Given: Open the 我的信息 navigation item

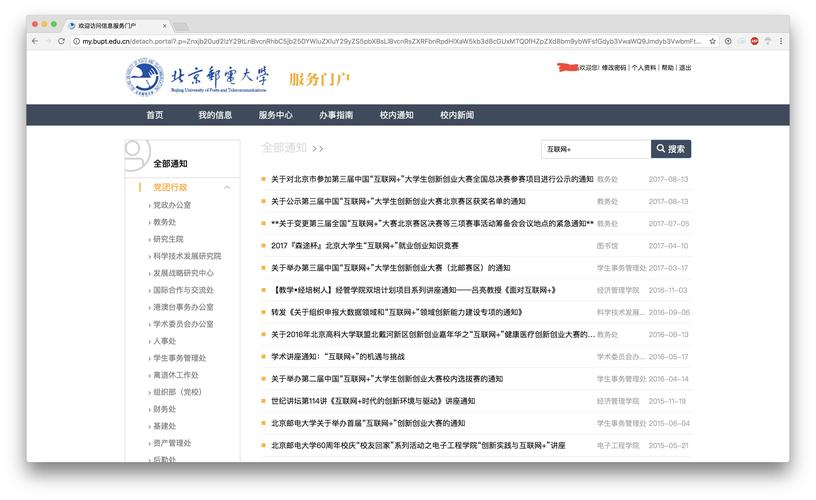Looking at the screenshot, I should (215, 115).
